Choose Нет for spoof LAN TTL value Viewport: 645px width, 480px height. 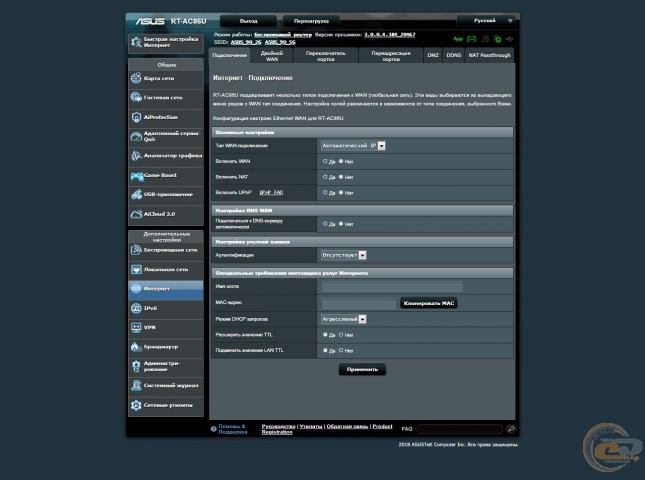341,351
